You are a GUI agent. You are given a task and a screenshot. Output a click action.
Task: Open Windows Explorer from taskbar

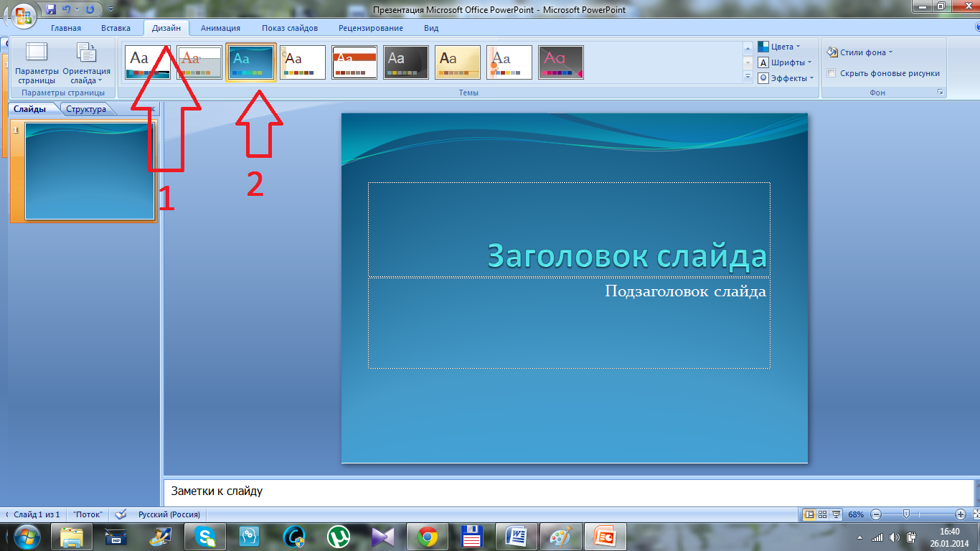[x=72, y=536]
